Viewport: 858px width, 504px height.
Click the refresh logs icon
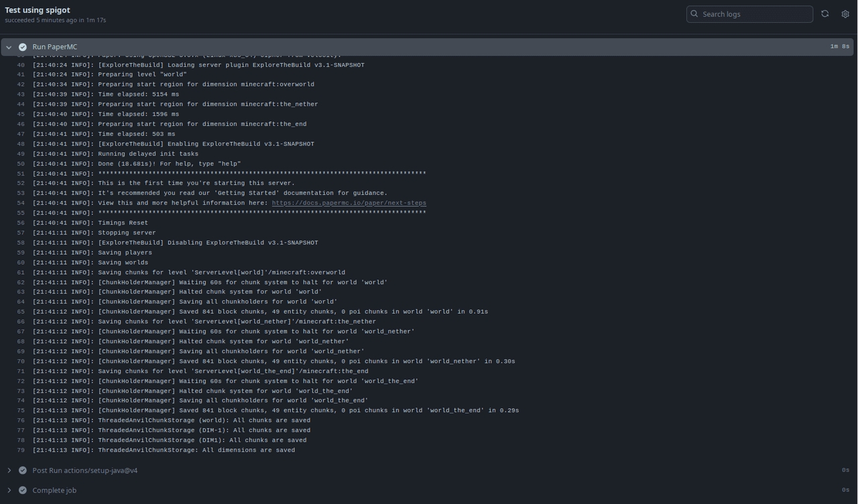point(825,14)
